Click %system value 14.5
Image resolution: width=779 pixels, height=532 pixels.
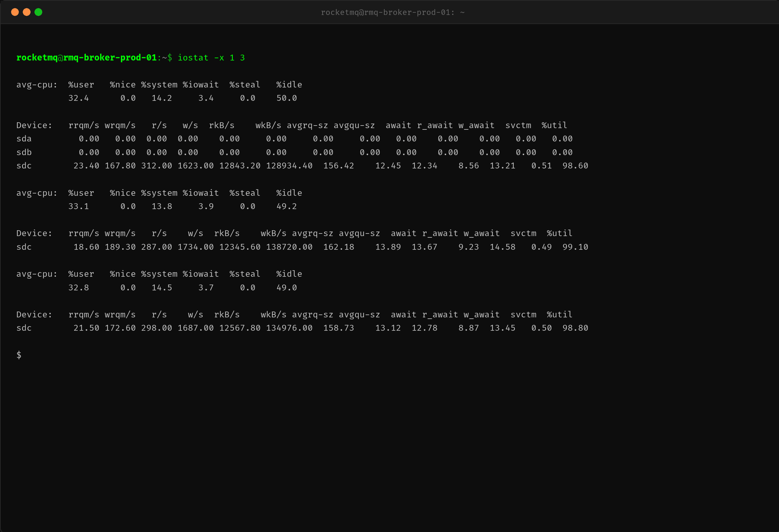[x=162, y=287]
